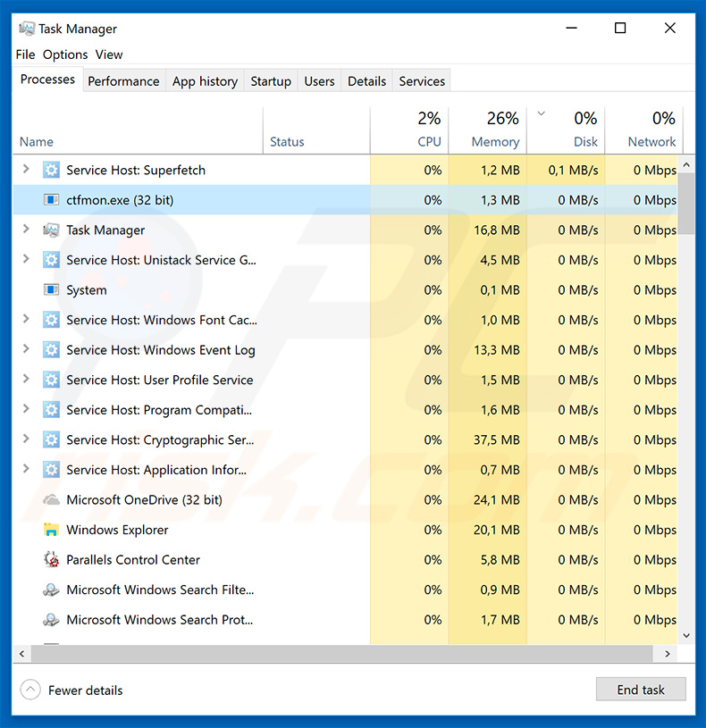
Task: Click the Service Host: Superfetch gear icon
Action: coord(51,170)
